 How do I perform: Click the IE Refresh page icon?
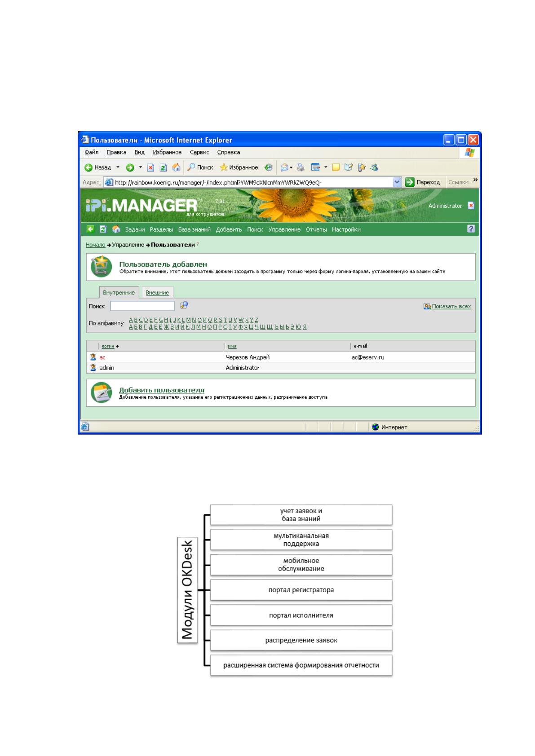pos(164,167)
